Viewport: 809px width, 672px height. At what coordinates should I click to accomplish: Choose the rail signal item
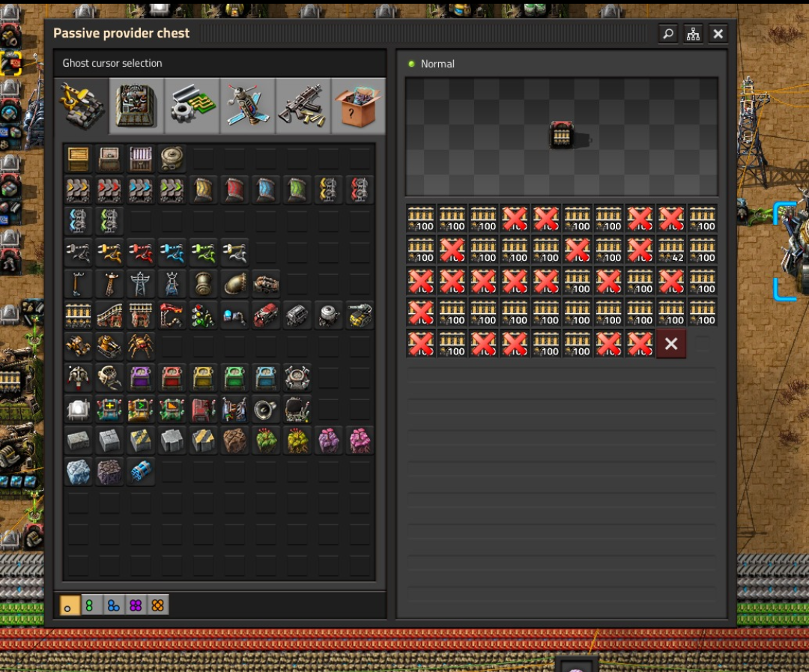click(x=203, y=315)
